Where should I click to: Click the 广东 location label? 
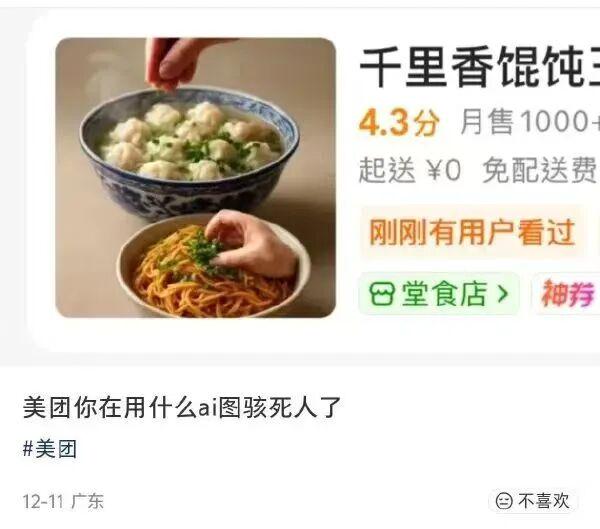(88, 501)
